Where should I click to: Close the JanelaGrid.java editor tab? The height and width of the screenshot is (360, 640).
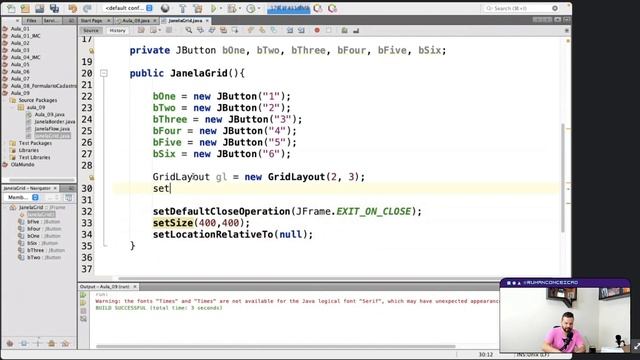pos(207,20)
